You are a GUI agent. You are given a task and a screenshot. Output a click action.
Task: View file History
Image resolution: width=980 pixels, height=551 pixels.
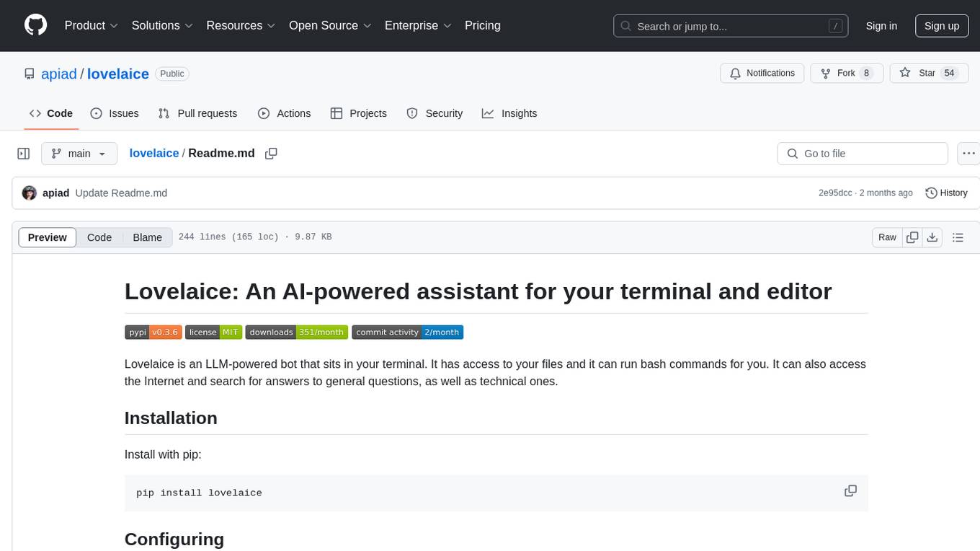946,193
